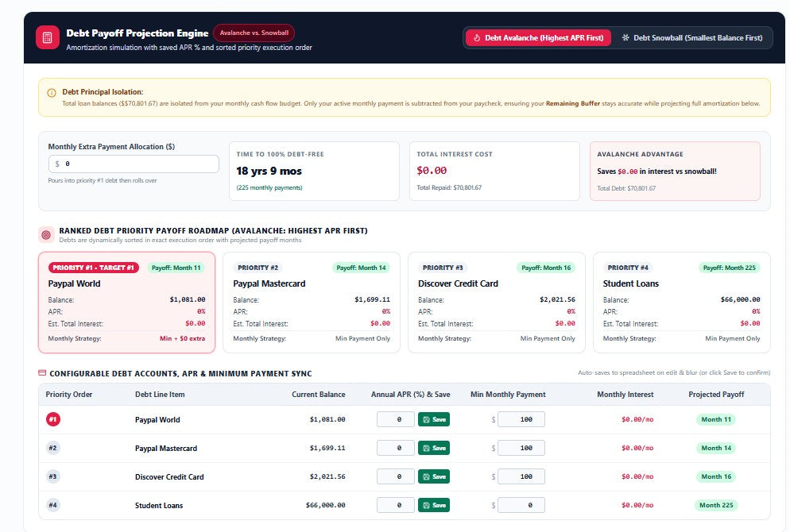
Task: Click the (225 monthly payments) text
Action: (269, 187)
